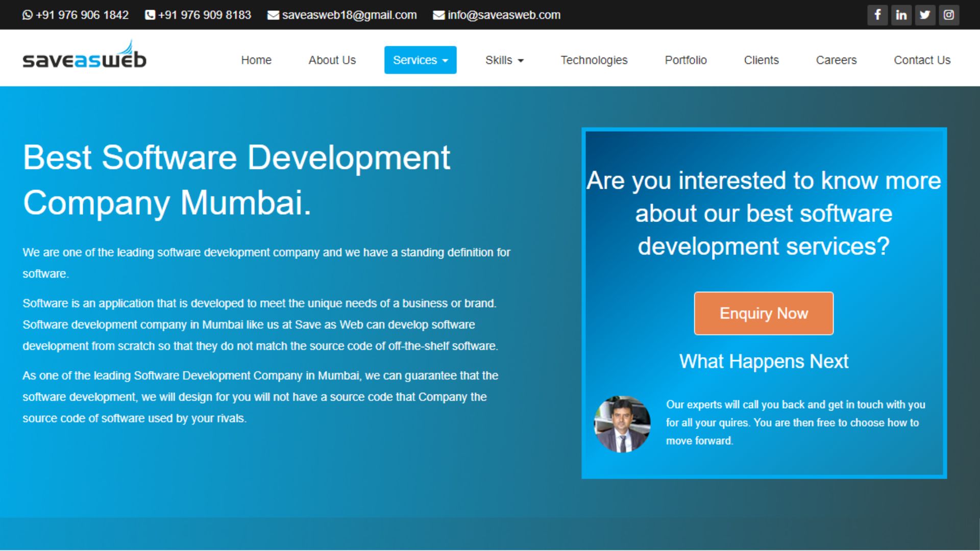This screenshot has height=551, width=980.
Task: Select the Technologies navigation item
Action: click(x=593, y=60)
